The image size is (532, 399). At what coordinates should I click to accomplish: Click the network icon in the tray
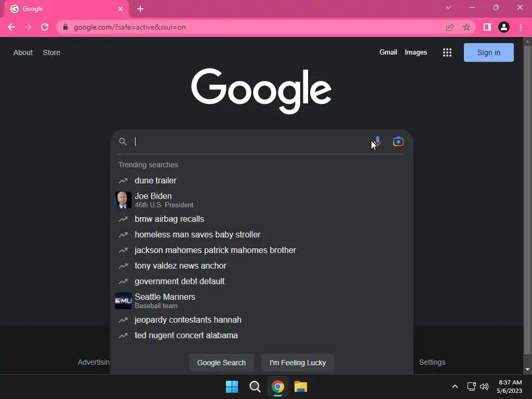[471, 387]
